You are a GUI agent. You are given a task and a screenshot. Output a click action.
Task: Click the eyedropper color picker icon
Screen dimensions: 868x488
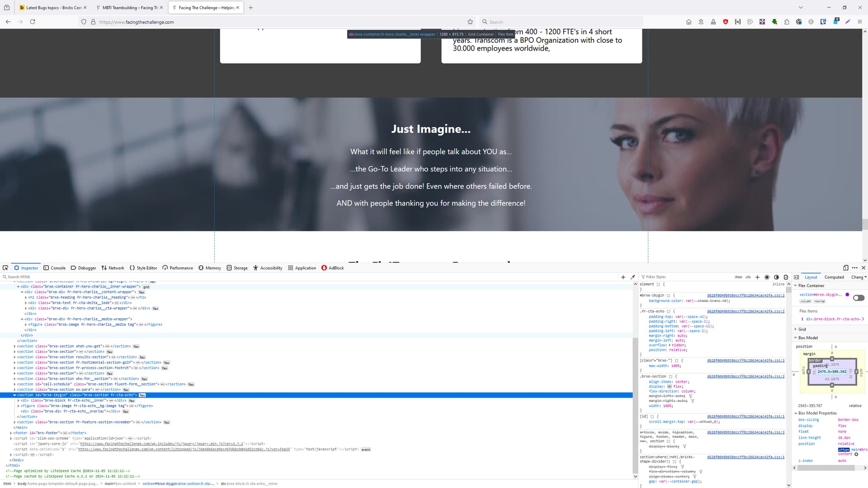pyautogui.click(x=632, y=277)
